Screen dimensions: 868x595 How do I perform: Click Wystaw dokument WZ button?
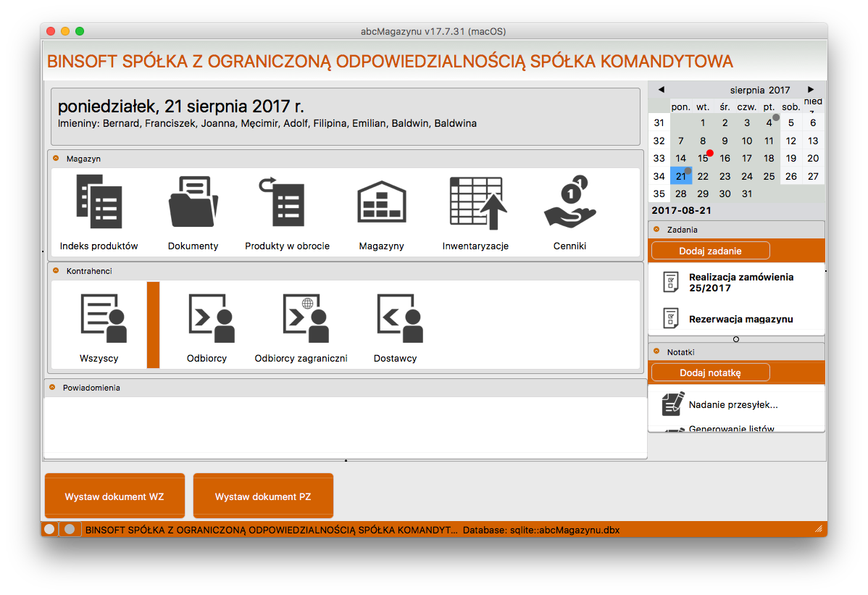click(114, 497)
